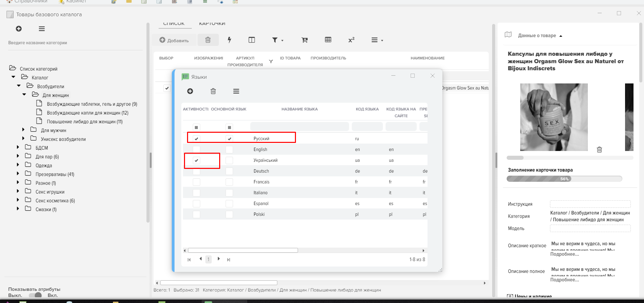
Task: Click the lightning bolt quick action icon
Action: (x=229, y=40)
